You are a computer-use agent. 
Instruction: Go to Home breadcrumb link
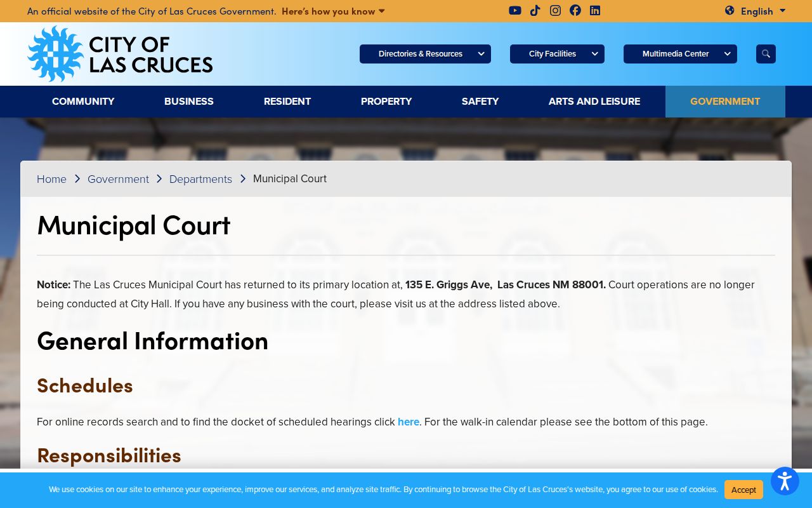[51, 179]
